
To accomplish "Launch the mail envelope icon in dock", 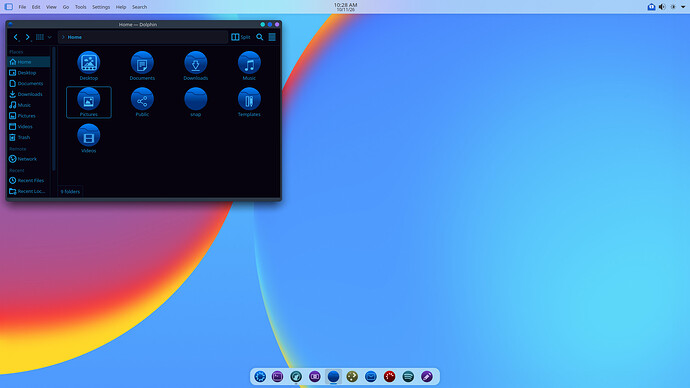I will point(371,377).
